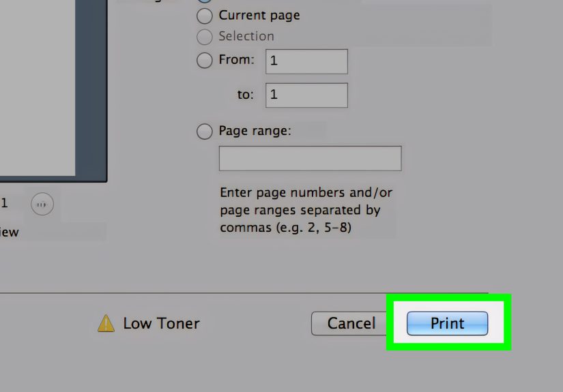Click the 'to:' label

point(245,95)
